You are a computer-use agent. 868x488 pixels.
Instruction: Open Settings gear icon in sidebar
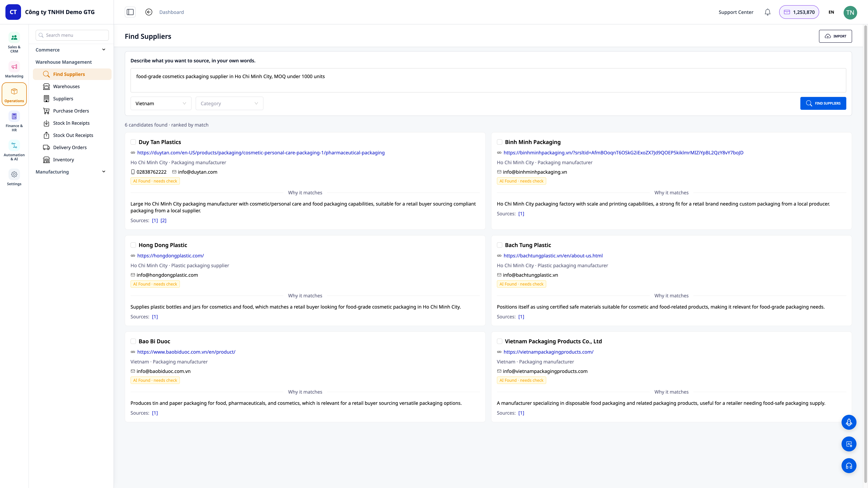pos(14,175)
